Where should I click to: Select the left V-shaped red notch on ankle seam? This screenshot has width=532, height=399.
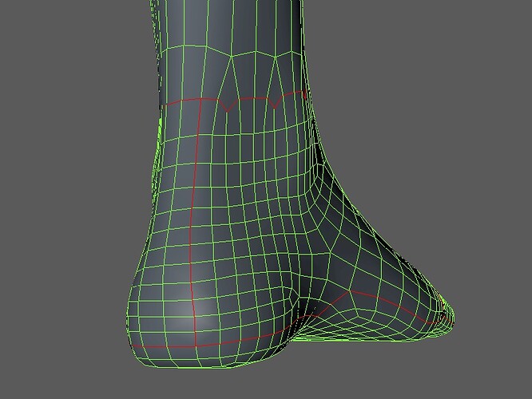click(x=228, y=105)
